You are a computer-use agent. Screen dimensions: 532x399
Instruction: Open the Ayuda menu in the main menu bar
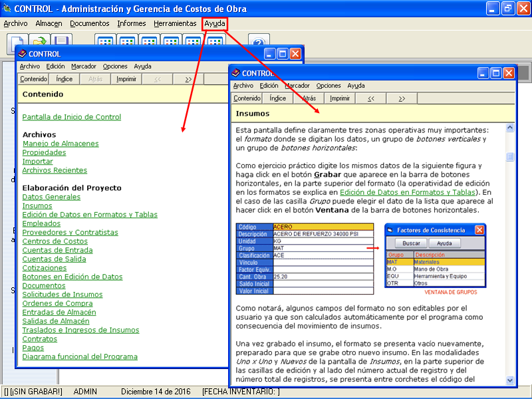pyautogui.click(x=214, y=23)
